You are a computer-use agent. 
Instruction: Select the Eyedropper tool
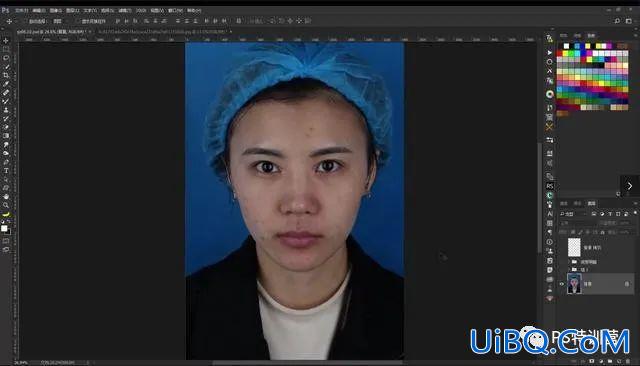point(6,84)
